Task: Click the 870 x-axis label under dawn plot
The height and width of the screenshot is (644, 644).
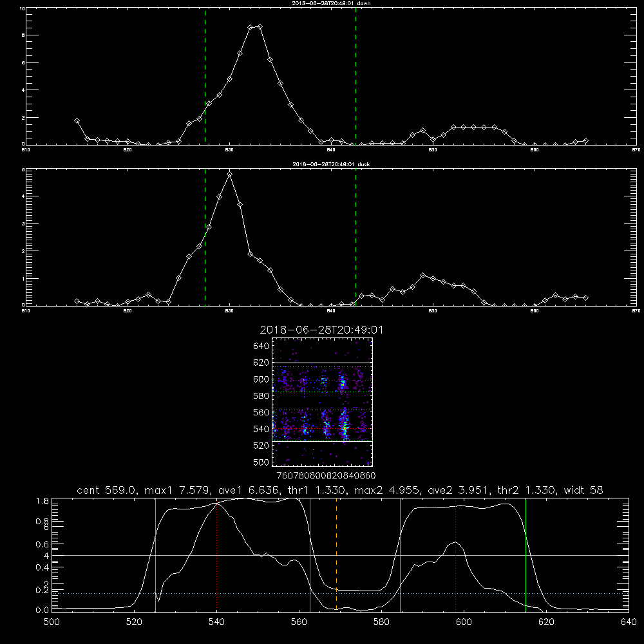Action: [x=636, y=150]
